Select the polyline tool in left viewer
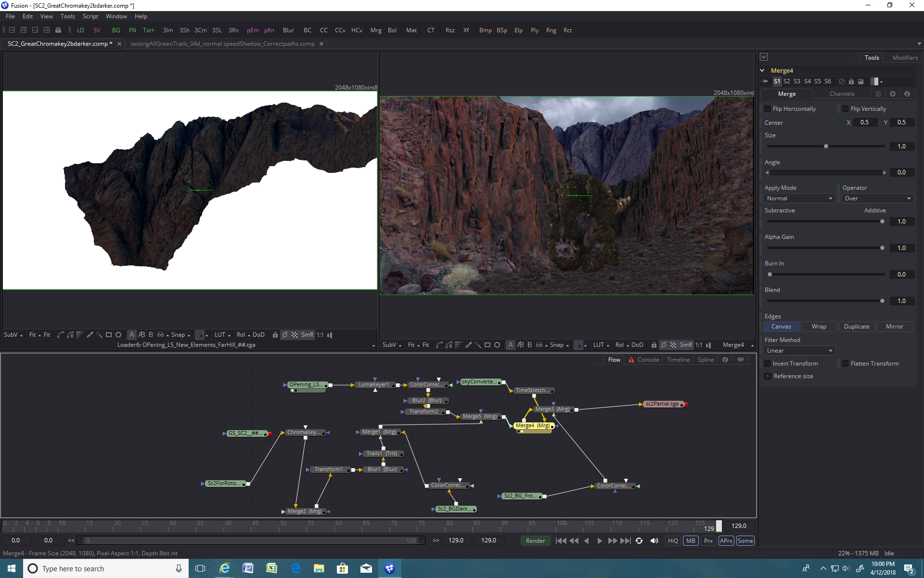The image size is (924, 578). [60, 335]
